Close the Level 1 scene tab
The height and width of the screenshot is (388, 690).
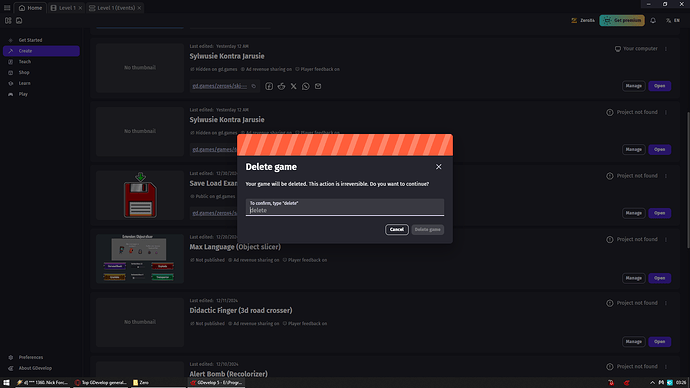(x=80, y=8)
